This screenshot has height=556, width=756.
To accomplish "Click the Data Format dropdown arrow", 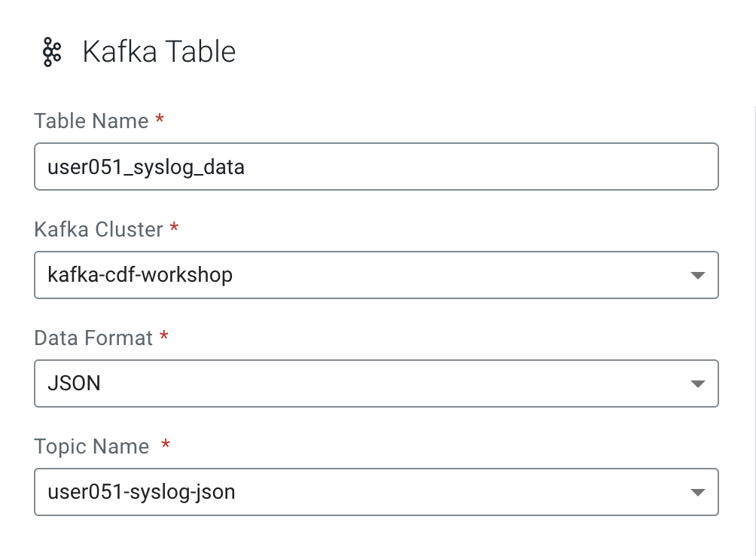I will pos(697,384).
